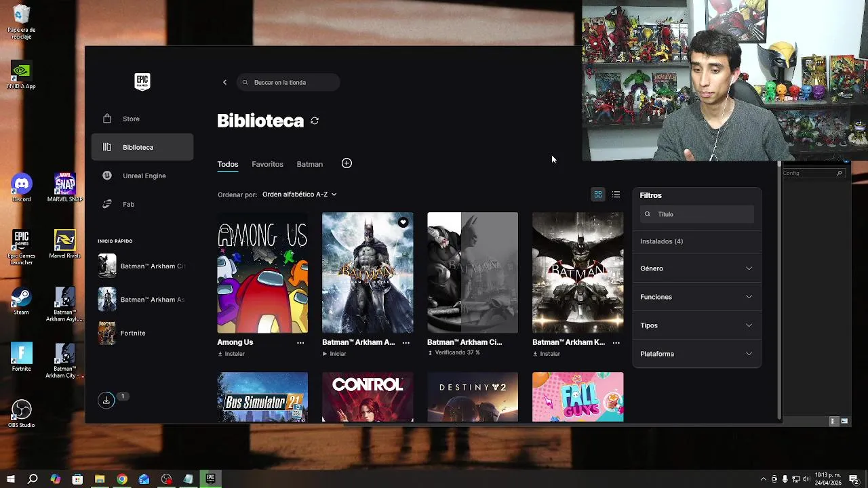Open Marvel Rivals desktop icon

[x=64, y=245]
